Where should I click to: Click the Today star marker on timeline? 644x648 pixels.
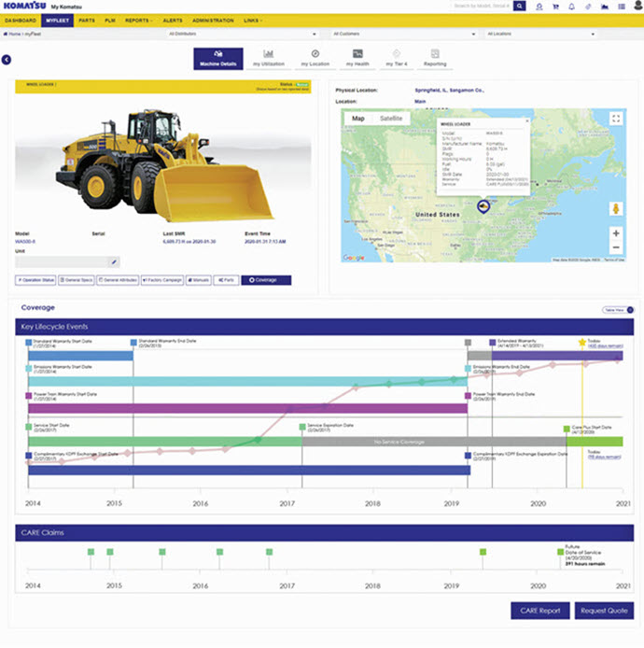[x=582, y=343]
